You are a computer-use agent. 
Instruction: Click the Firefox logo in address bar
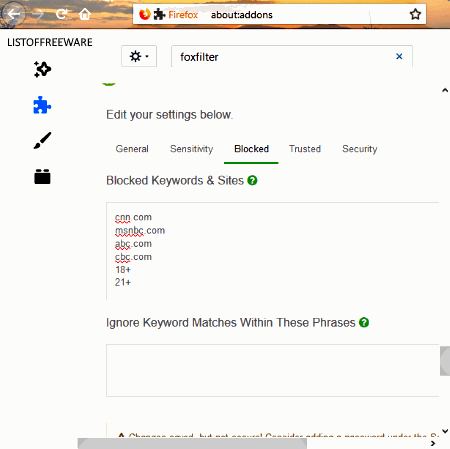(145, 14)
